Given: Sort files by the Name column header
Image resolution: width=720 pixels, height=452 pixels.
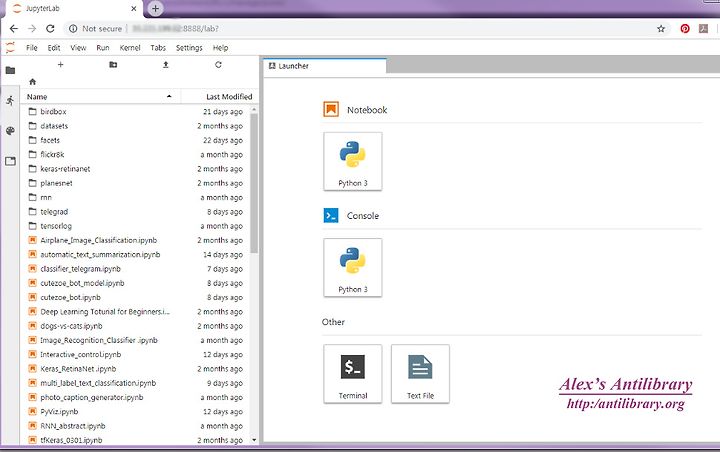Looking at the screenshot, I should pos(100,96).
